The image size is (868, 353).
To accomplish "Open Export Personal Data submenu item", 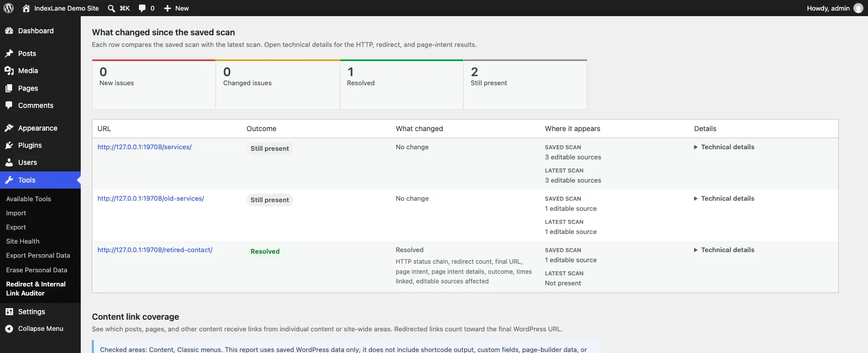I will pyautogui.click(x=38, y=256).
